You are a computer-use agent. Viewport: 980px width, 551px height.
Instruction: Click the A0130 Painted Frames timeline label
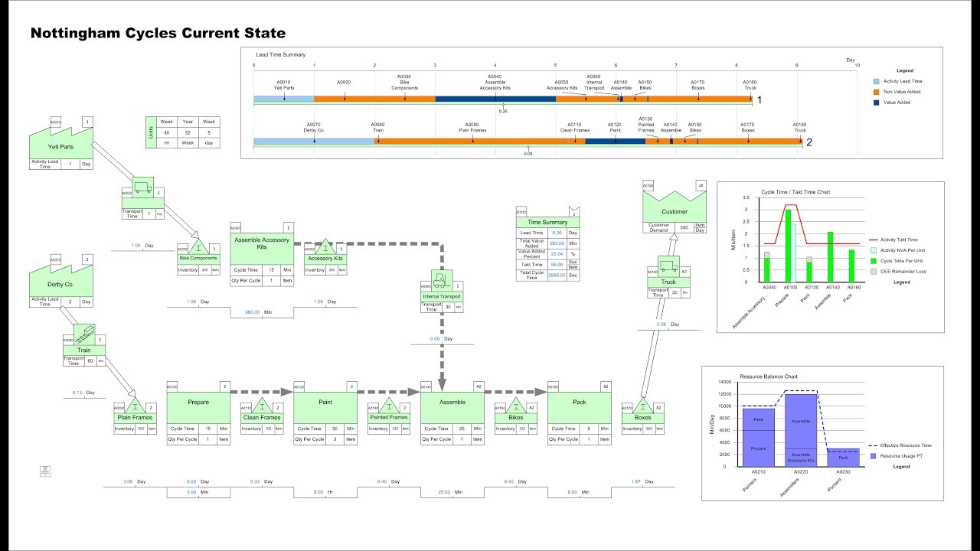645,125
